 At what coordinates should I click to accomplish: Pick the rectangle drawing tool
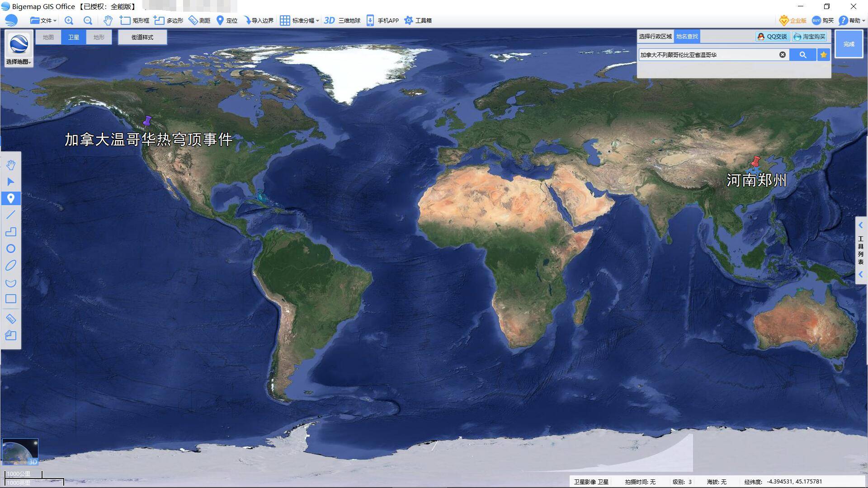(11, 299)
